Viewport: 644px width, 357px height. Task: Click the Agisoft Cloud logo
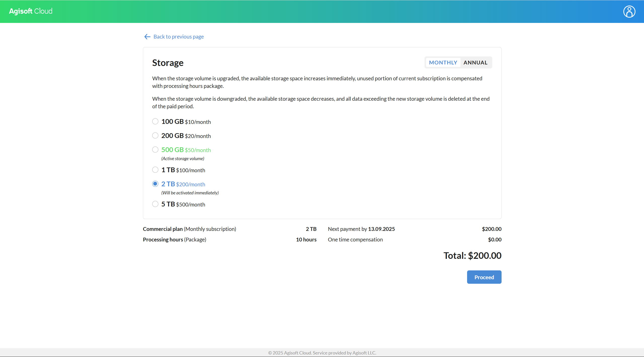(31, 11)
